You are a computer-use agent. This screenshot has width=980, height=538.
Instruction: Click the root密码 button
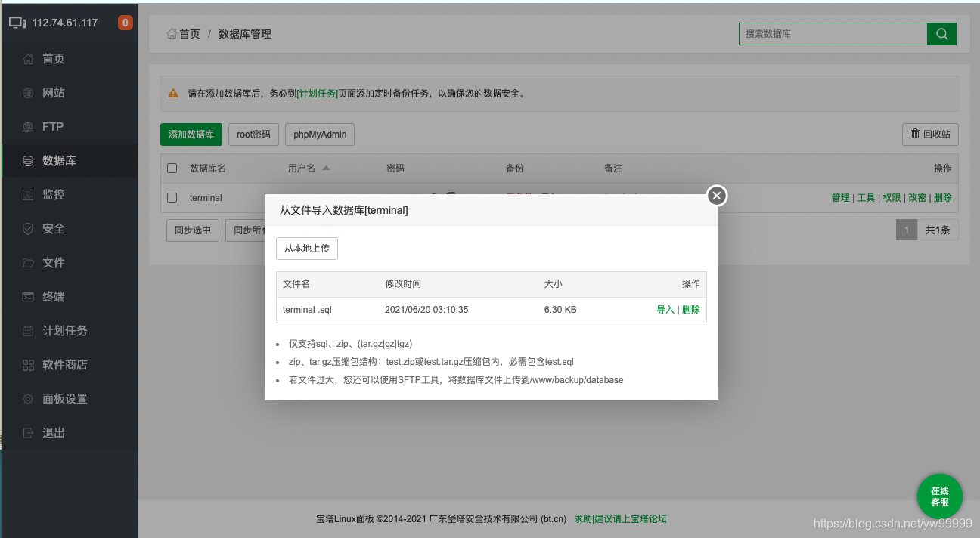pos(253,134)
